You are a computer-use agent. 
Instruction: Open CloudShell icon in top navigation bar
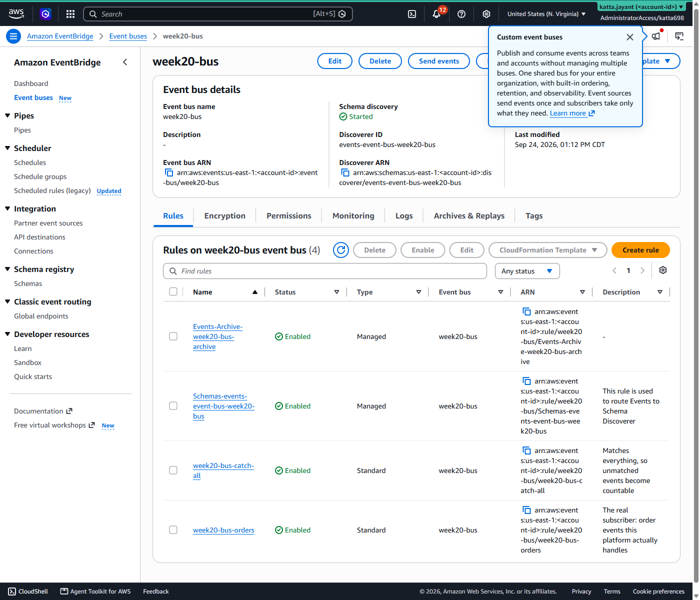(412, 14)
